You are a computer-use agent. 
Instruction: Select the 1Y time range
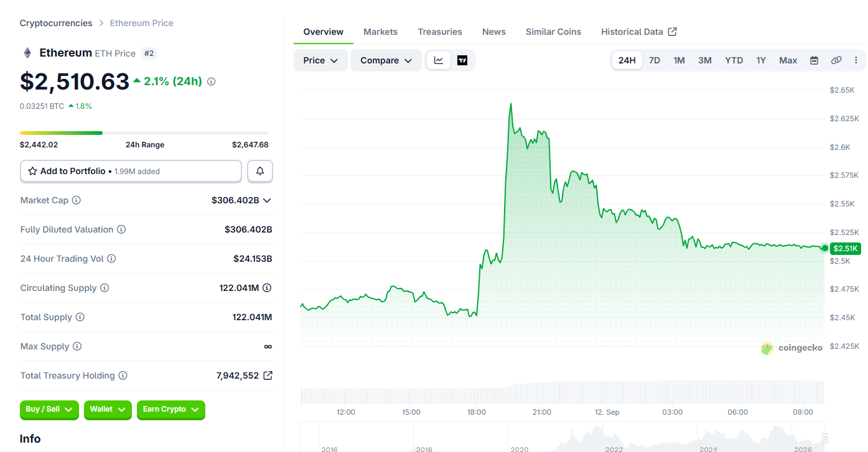(x=761, y=60)
